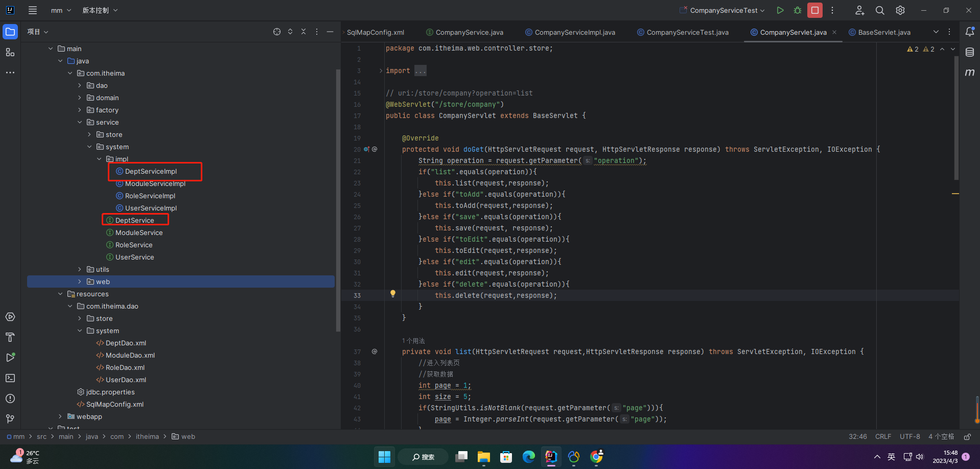The image size is (980, 469).
Task: Show hidden editor tabs dropdown arrow
Action: pos(936,32)
